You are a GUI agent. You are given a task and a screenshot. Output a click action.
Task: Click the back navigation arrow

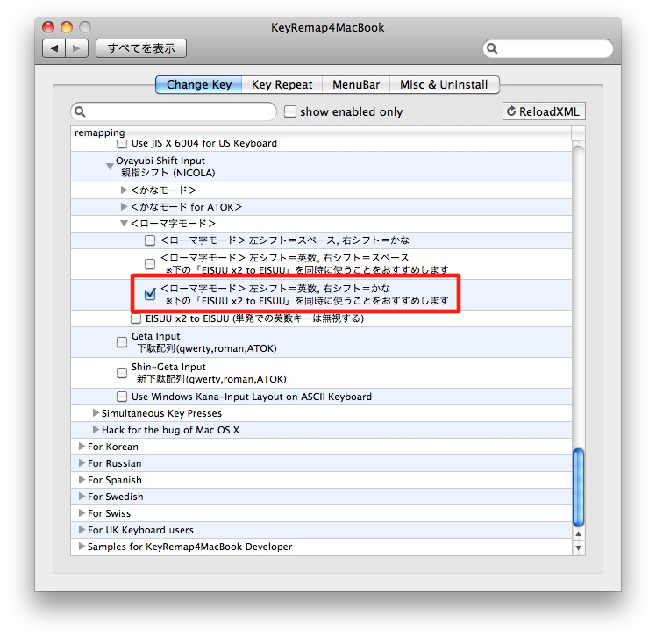point(54,48)
